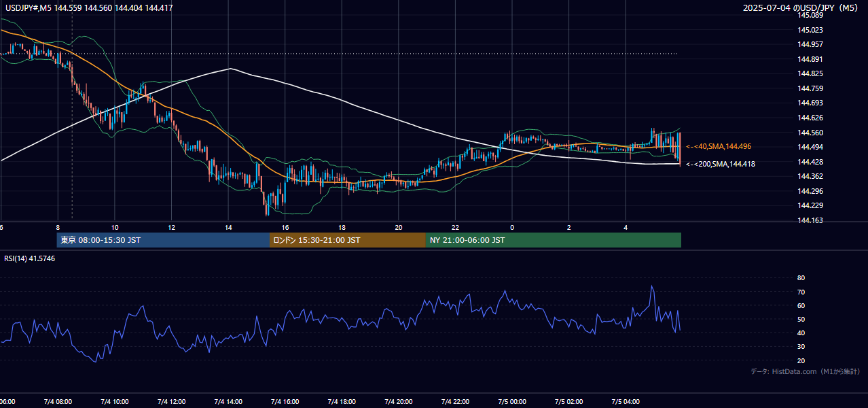Click RSI scale level 80
This screenshot has width=868, height=408.
tap(801, 278)
